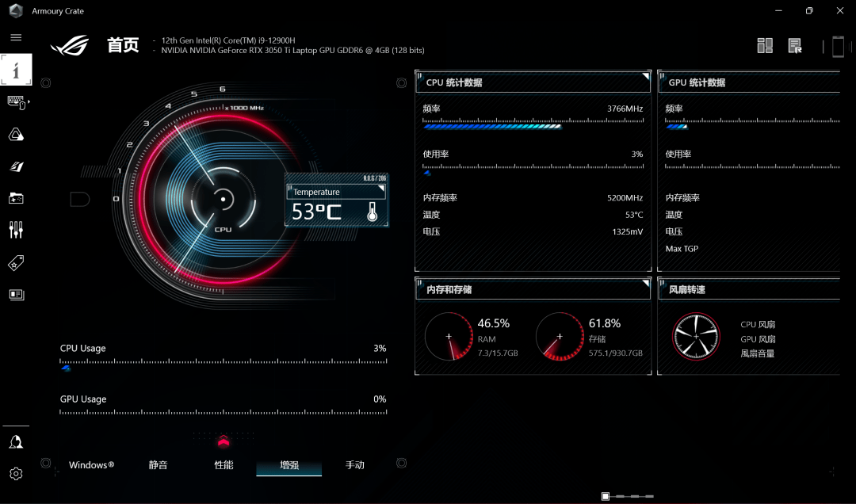Viewport: 856px width, 504px height.
Task: Open user center profile icon in sidebar
Action: click(x=16, y=442)
